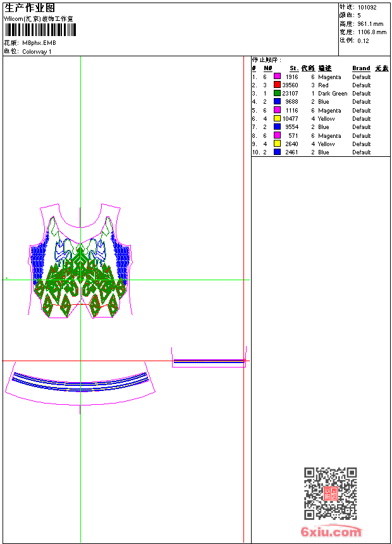Click stitch count '1916' in row 1
Image resolution: width=392 pixels, height=544 pixels.
(291, 77)
